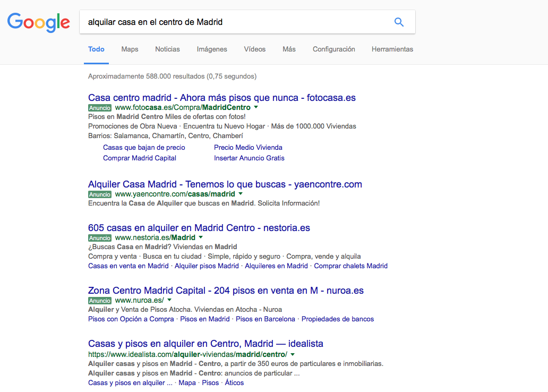
Task: Click 'Miles de ofertas con fotos!' line
Action: coord(167,117)
